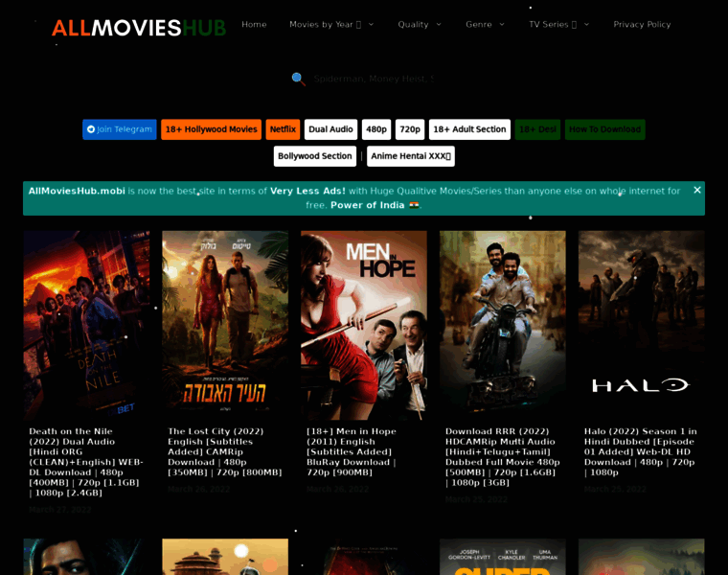728x575 pixels.
Task: Open the Quality menu
Action: 413,24
